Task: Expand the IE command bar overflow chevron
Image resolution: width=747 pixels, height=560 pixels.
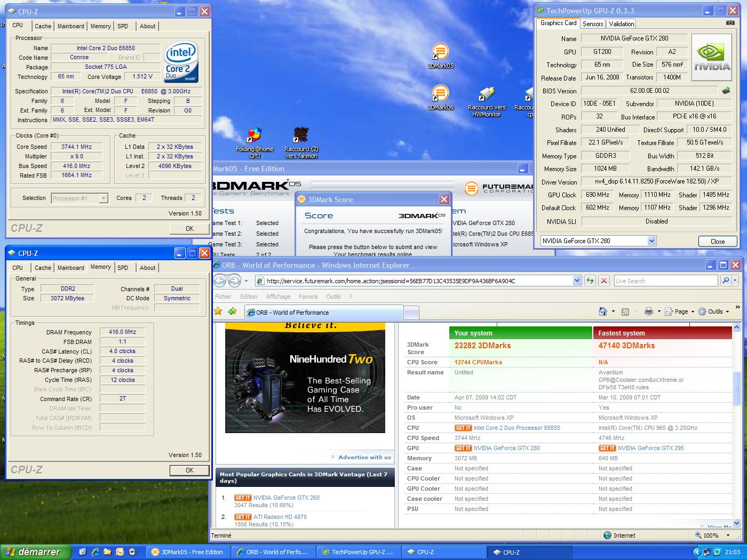Action: 737,307
